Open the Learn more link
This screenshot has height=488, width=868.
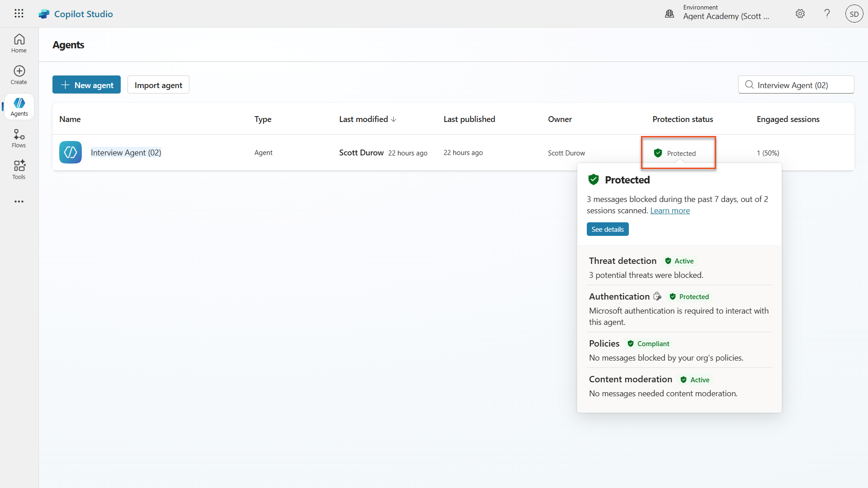click(x=670, y=211)
